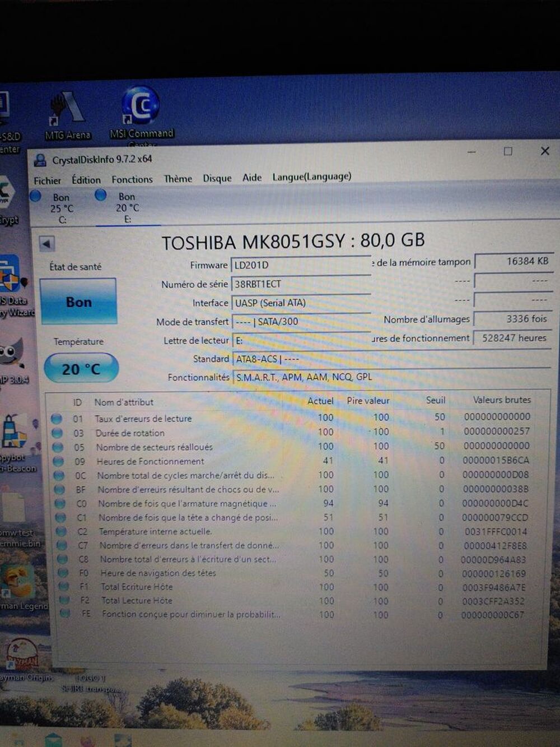Open the Fichier menu
The width and height of the screenshot is (560, 747).
[47, 180]
